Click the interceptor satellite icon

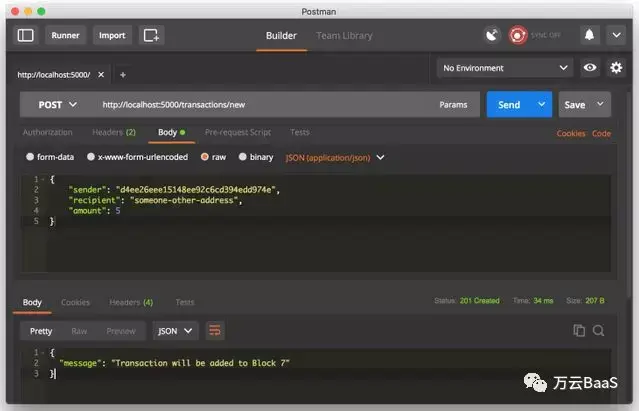492,35
